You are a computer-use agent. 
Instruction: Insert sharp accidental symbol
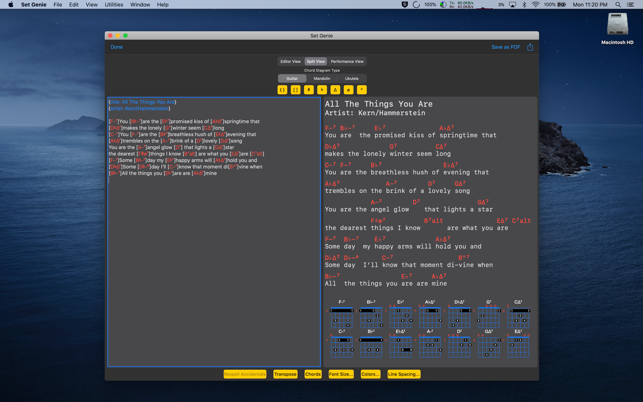tap(309, 89)
